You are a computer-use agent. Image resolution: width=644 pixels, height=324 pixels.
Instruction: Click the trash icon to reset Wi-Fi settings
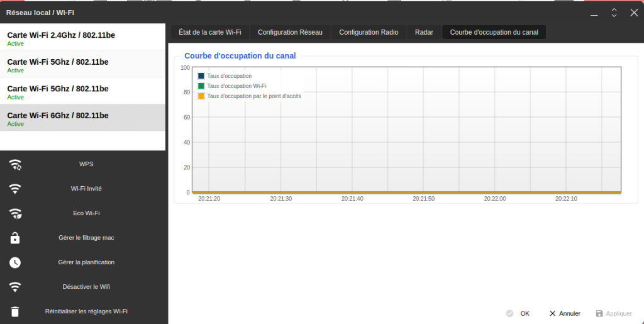coord(15,311)
